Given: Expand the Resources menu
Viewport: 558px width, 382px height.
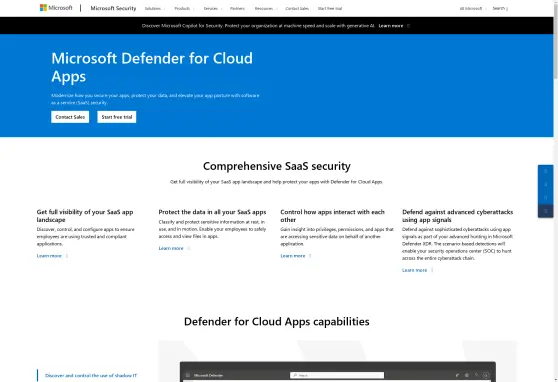Looking at the screenshot, I should pyautogui.click(x=265, y=9).
